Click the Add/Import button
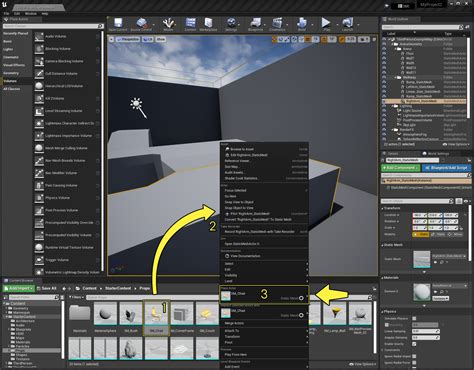This screenshot has width=474, height=370. point(19,288)
